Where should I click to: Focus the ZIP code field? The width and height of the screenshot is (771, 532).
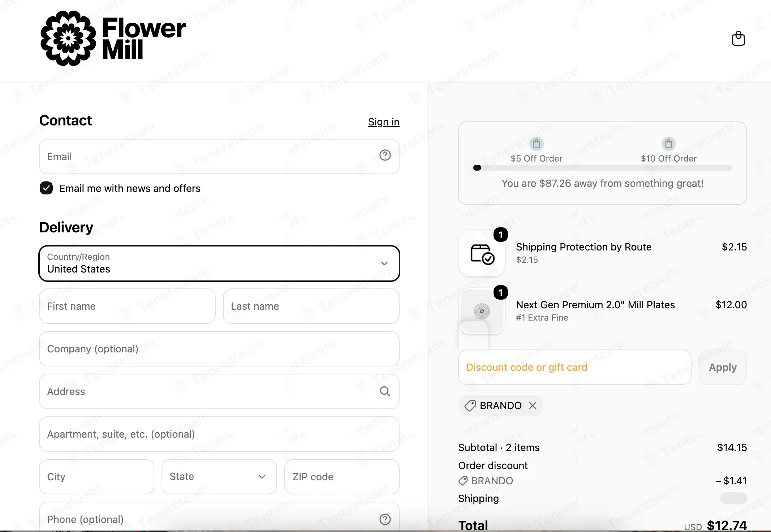(x=342, y=476)
